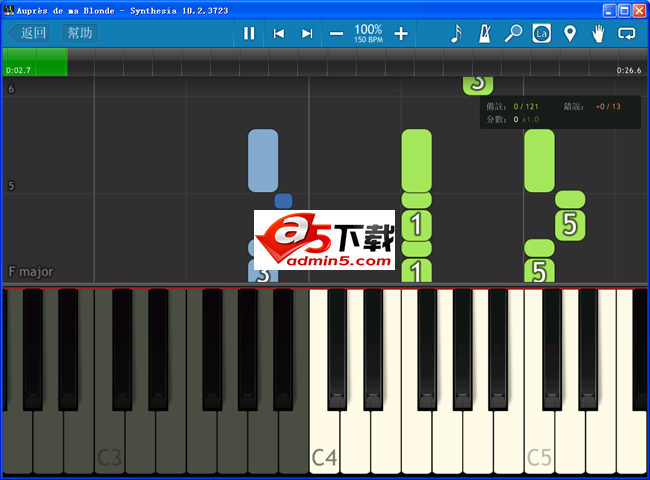This screenshot has width=650, height=480.
Task: Pause the song playback
Action: [249, 33]
